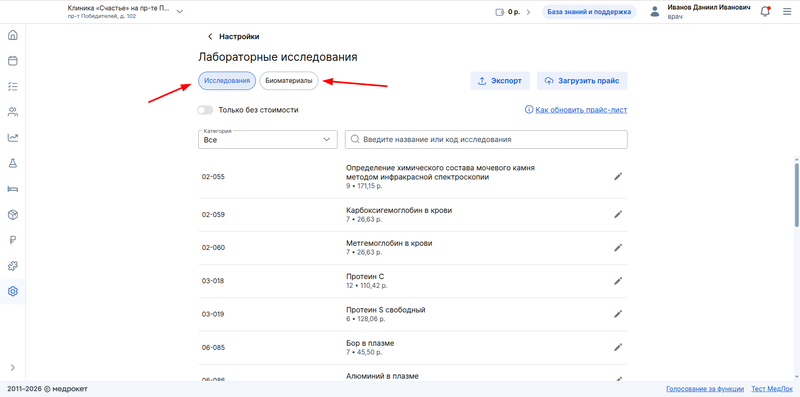Viewport: 800px width, 397px height.
Task: Go back to Настройки
Action: pyautogui.click(x=233, y=37)
